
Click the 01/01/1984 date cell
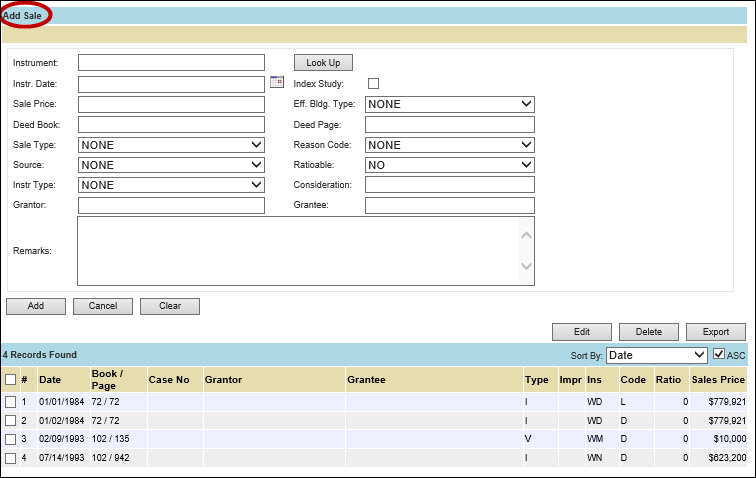pyautogui.click(x=62, y=402)
